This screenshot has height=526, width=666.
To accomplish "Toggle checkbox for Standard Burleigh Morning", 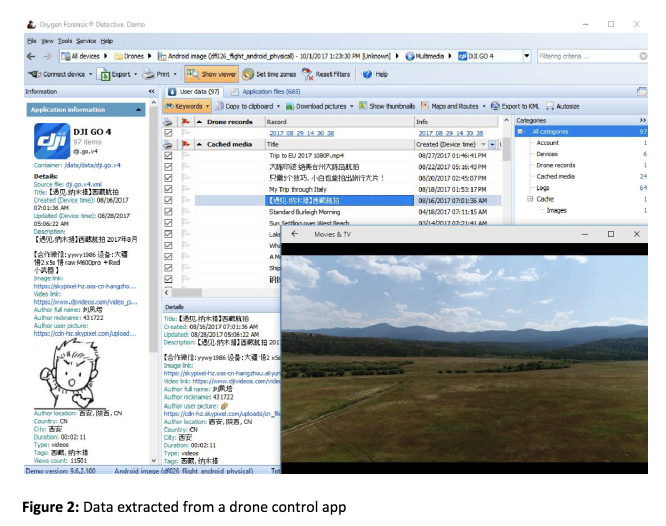I will 168,212.
